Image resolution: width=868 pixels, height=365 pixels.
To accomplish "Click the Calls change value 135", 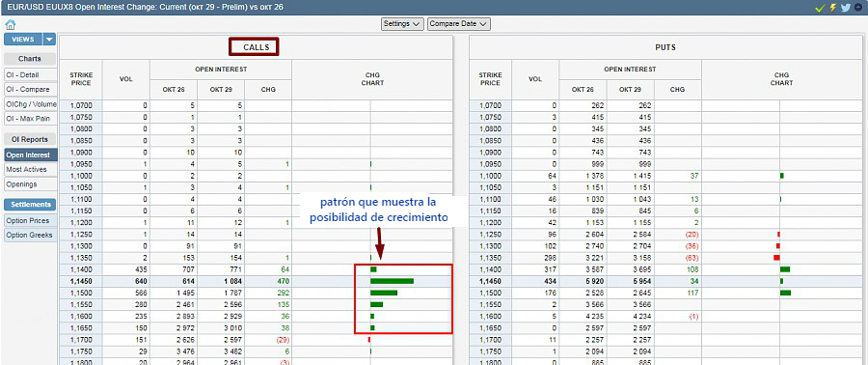I will (x=283, y=304).
